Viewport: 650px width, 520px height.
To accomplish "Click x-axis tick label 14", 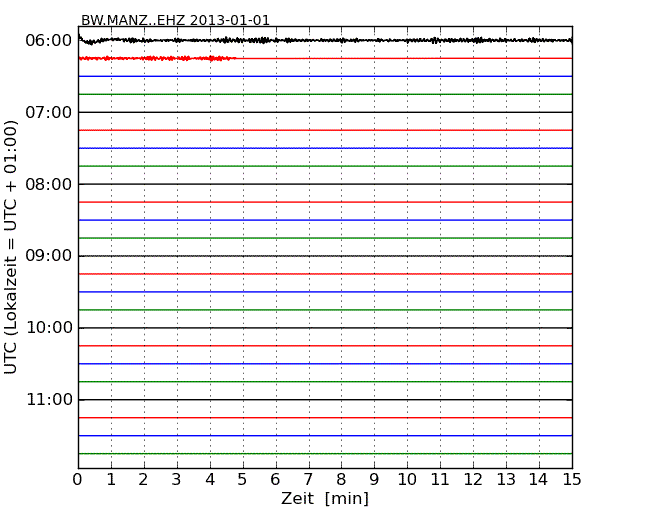I will [539, 480].
